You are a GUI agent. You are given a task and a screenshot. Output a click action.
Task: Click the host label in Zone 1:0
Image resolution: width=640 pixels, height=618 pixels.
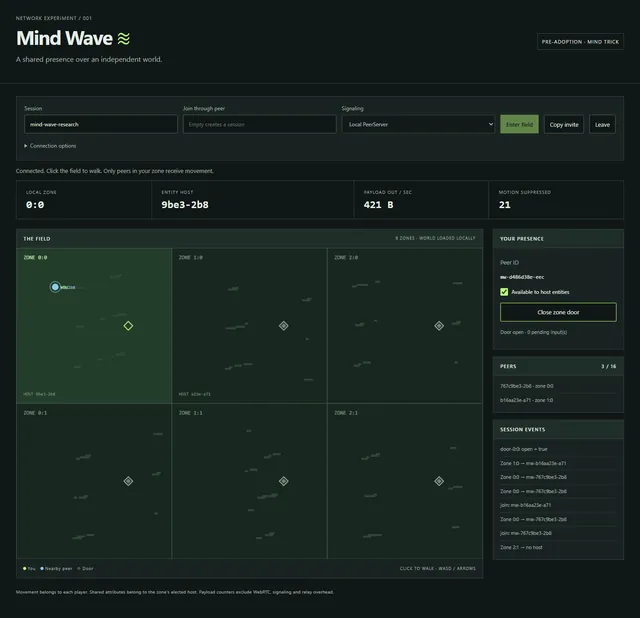(x=195, y=394)
